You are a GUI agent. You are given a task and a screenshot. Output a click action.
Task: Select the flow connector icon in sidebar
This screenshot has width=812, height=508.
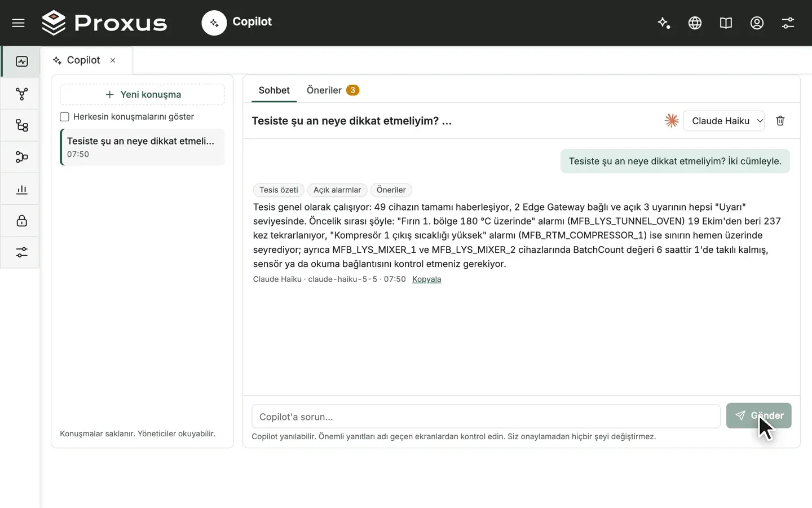(x=21, y=157)
